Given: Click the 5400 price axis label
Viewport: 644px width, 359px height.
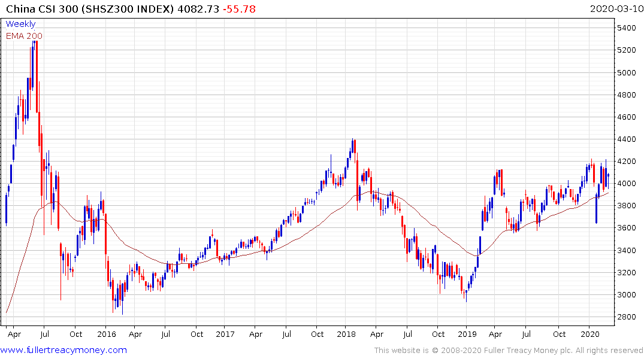Looking at the screenshot, I should click(627, 28).
